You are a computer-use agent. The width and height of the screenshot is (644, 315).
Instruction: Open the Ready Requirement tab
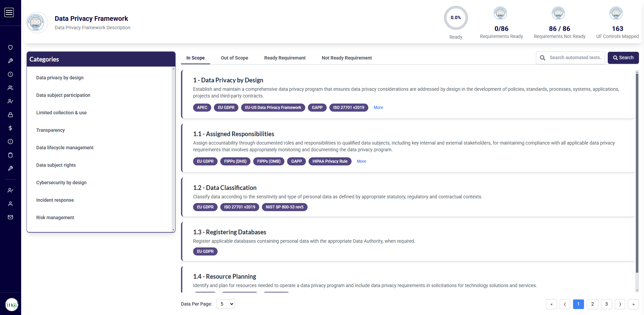[x=285, y=58]
